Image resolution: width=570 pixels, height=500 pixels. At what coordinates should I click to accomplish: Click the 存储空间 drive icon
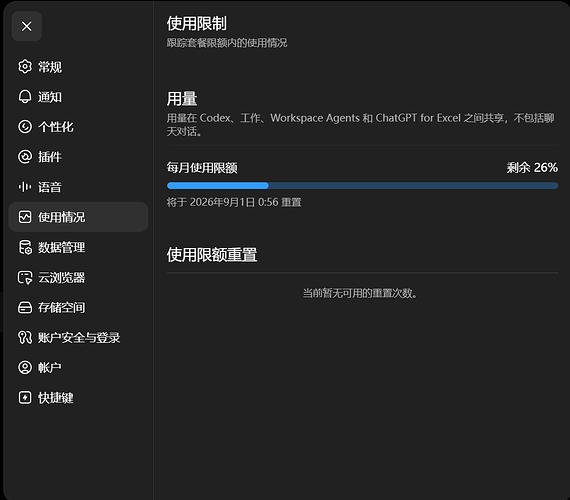[x=25, y=308]
